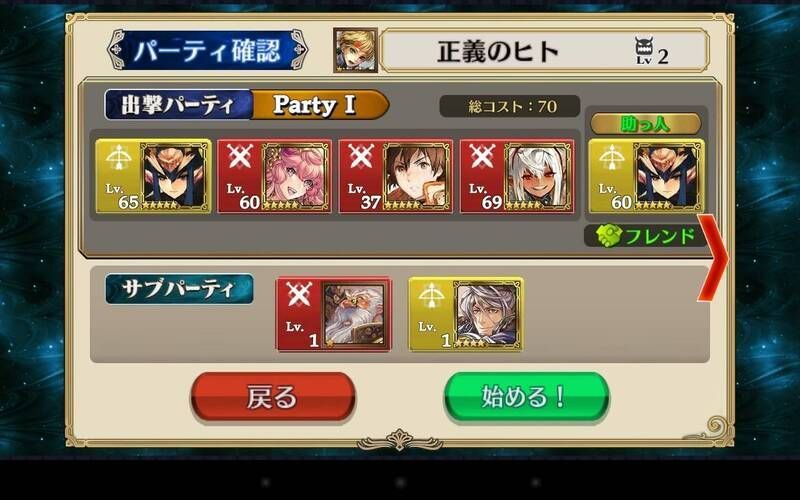Tap the silver-haired archer sub party card
The image size is (800, 500).
466,314
